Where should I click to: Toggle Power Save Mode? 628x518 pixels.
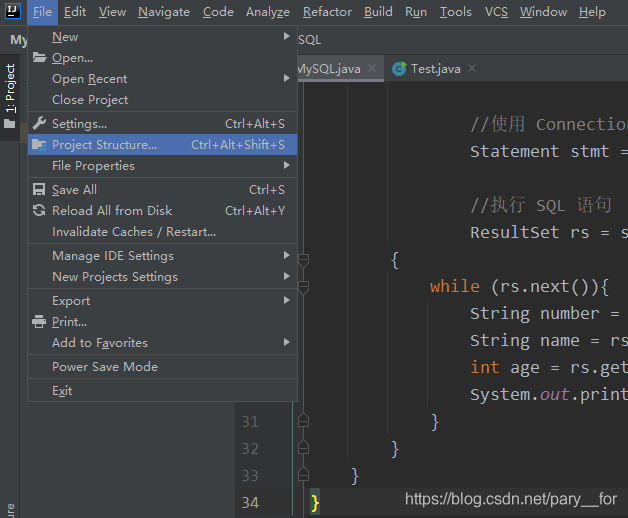click(x=104, y=367)
